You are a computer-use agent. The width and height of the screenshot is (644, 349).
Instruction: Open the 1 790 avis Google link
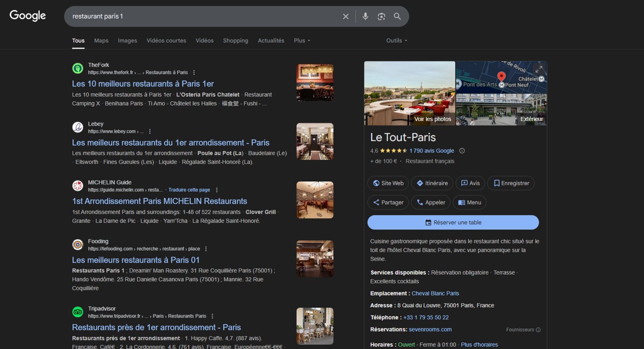(x=431, y=151)
